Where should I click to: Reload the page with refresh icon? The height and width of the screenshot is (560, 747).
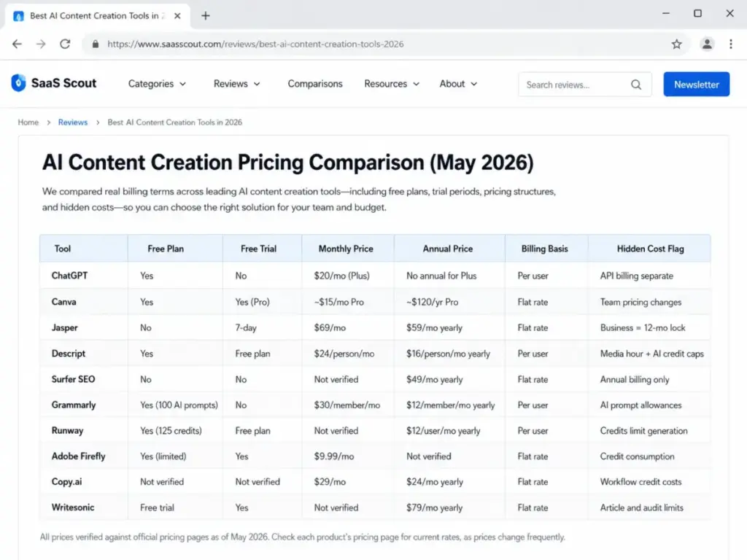point(65,44)
